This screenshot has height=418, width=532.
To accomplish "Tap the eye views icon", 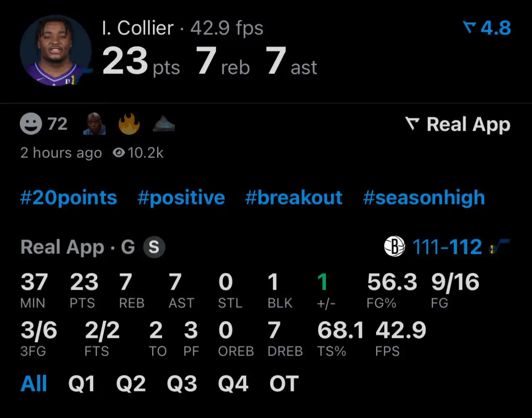I will point(118,153).
